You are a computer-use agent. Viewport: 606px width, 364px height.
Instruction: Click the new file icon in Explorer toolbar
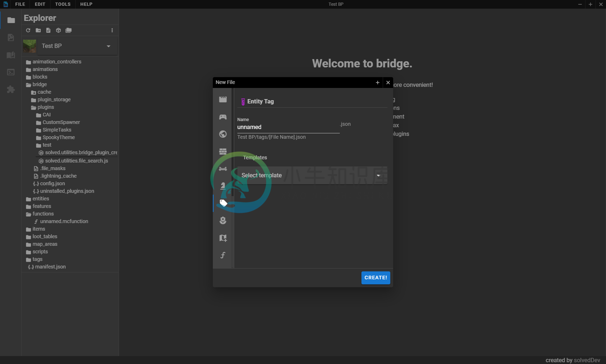[x=48, y=30]
